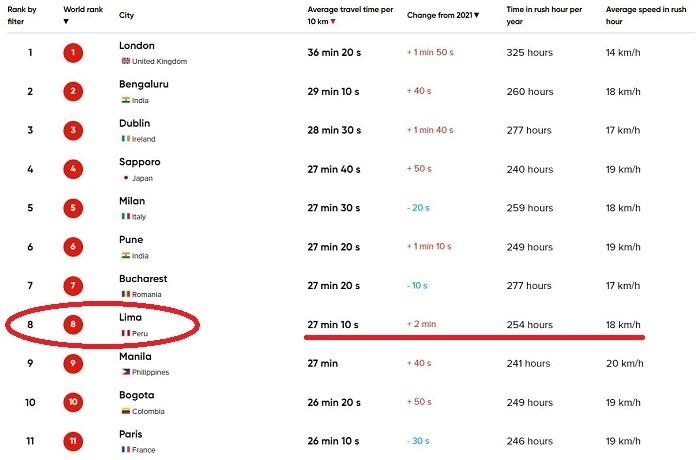Image resolution: width=700 pixels, height=460 pixels.
Task: Click the Romania flag under Bucharest
Action: (124, 294)
